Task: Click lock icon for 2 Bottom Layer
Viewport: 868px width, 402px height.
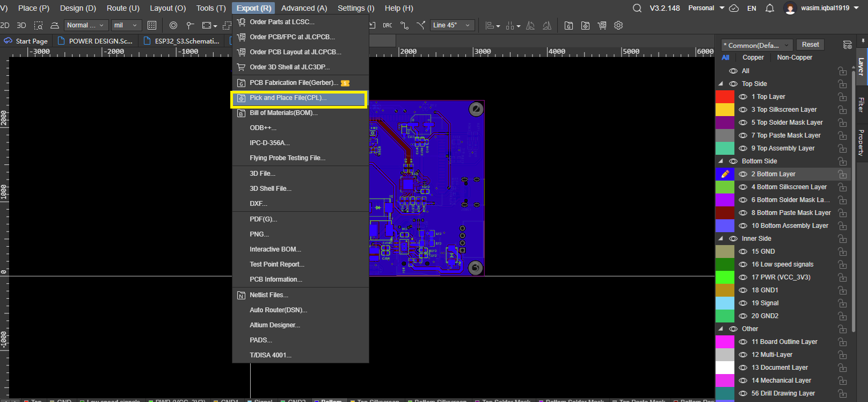Action: tap(842, 174)
